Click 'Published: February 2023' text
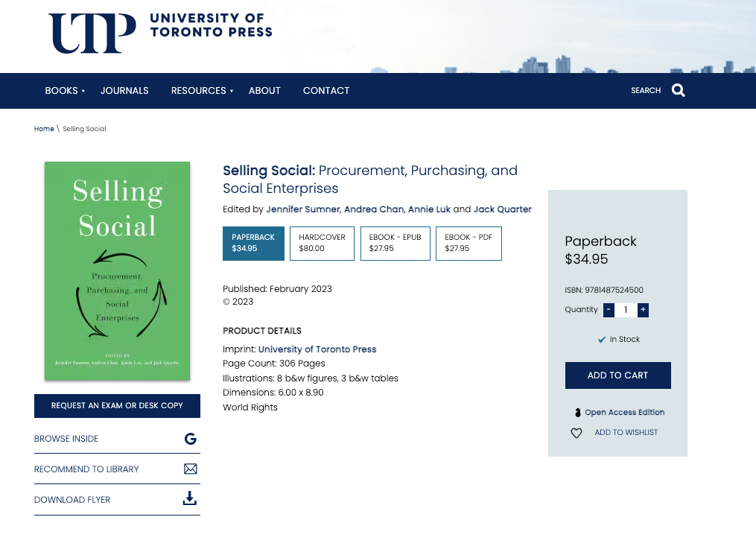This screenshot has width=756, height=552. coord(277,289)
